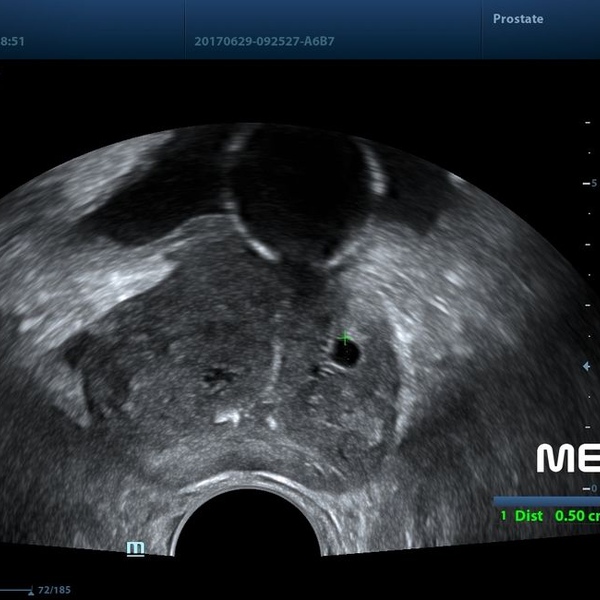
Task: Click the green caliper cross marker
Action: (x=345, y=338)
